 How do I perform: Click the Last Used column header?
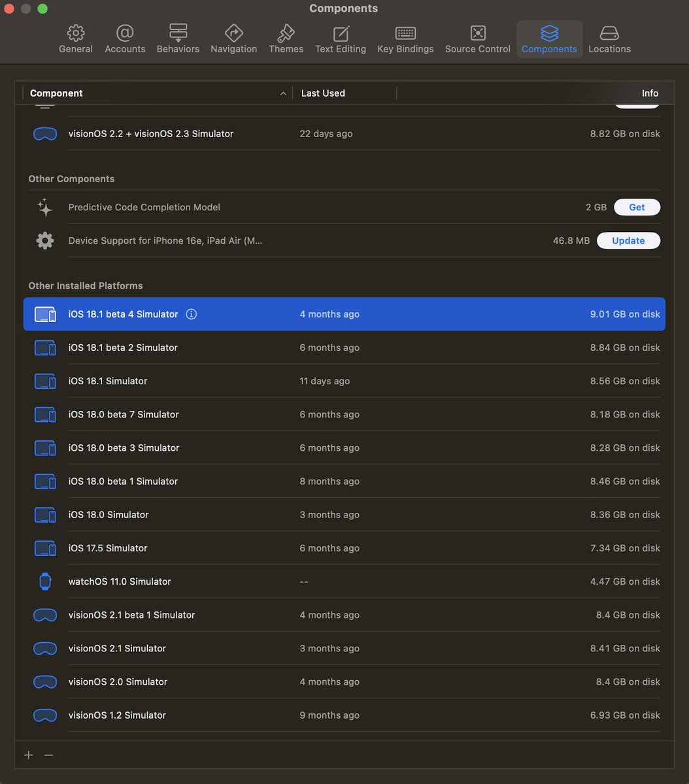[344, 93]
